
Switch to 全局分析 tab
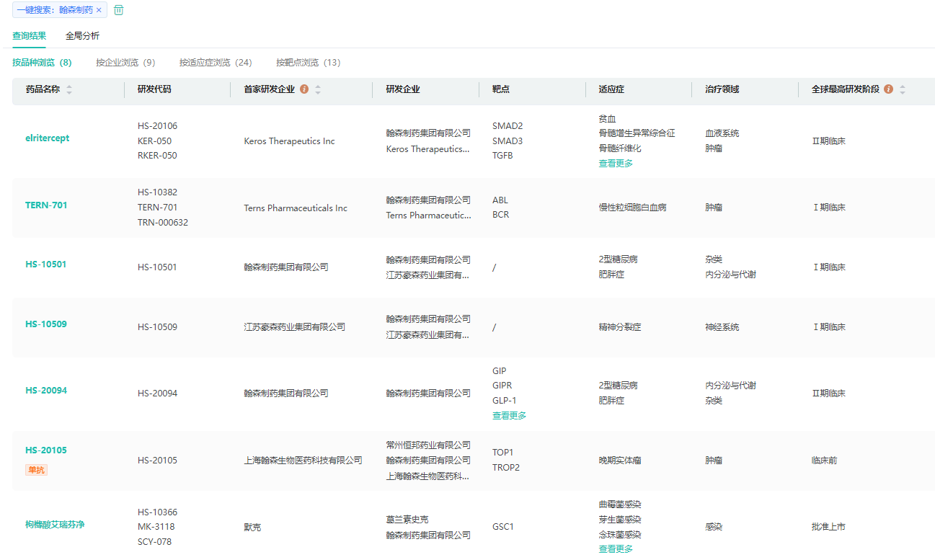82,36
